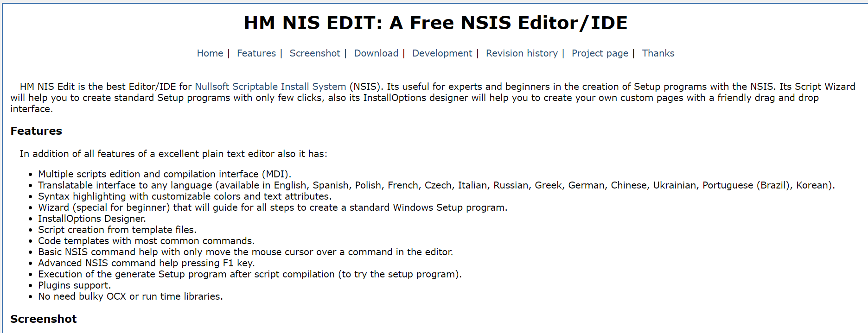Click the 'Translatable interface' list item

coord(436,185)
